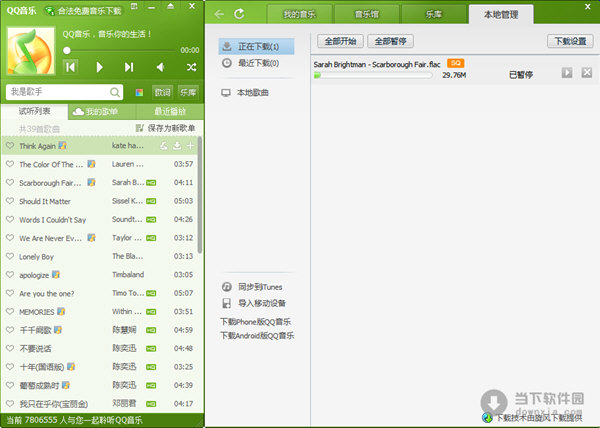The image size is (600, 428).
Task: Open MV icon next to 十年(国语版)
Action: (71, 367)
